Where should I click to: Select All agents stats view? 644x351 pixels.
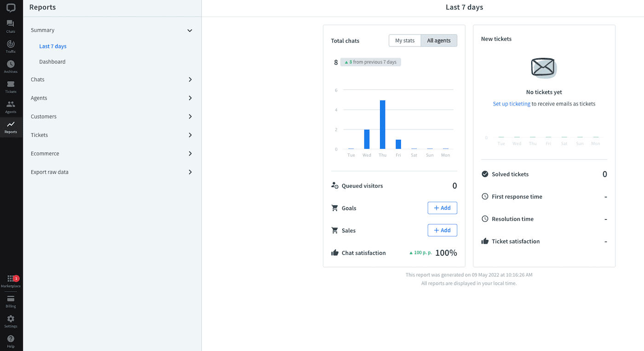[439, 41]
